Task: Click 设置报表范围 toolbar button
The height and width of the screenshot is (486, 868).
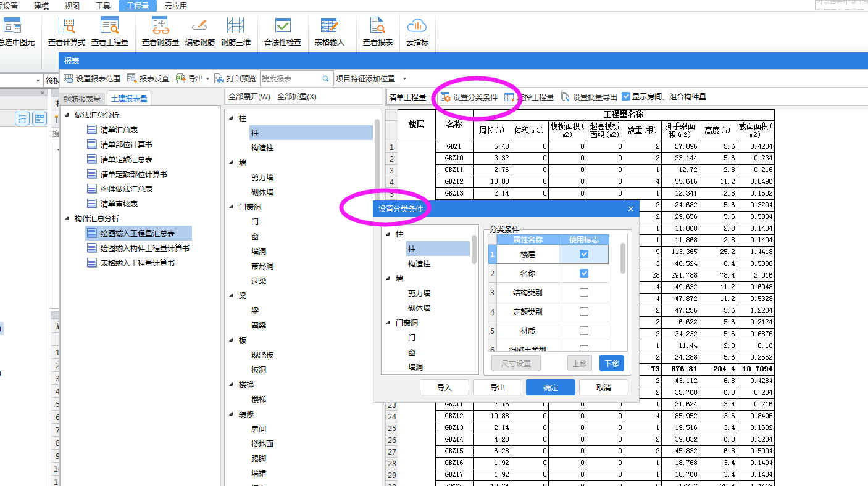Action: click(92, 79)
